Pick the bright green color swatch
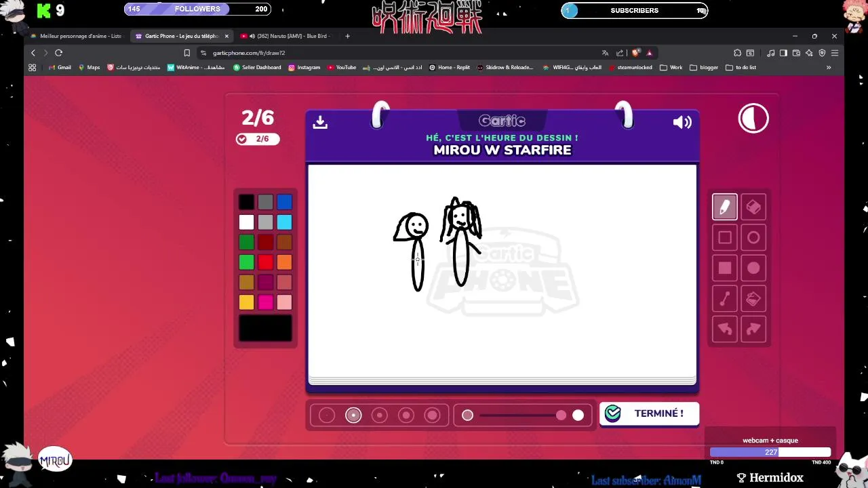Viewport: 868px width, 488px height. [246, 262]
